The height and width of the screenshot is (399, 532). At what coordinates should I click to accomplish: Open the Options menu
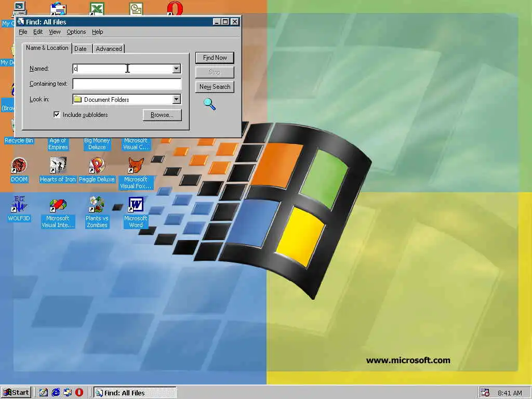[x=76, y=32]
